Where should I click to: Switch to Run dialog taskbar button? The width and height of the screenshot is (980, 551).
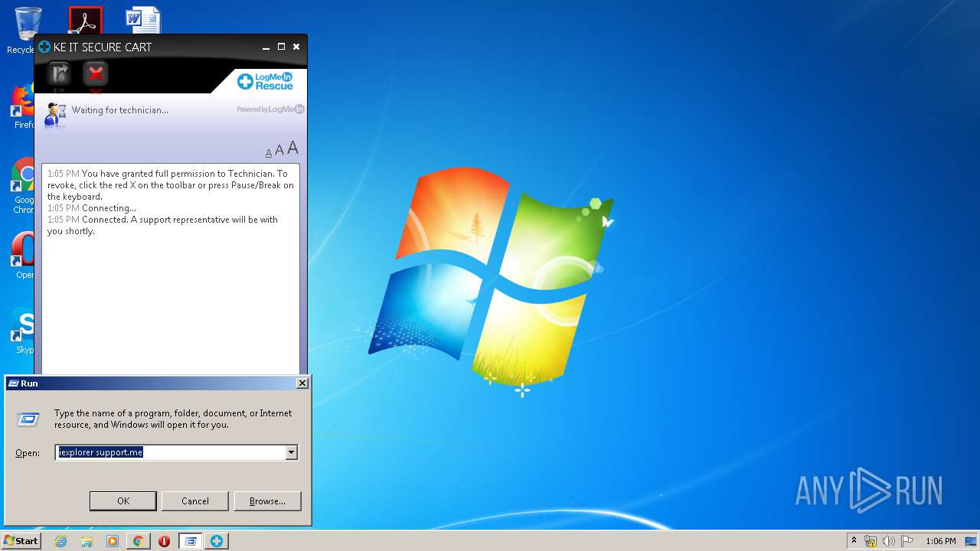191,541
